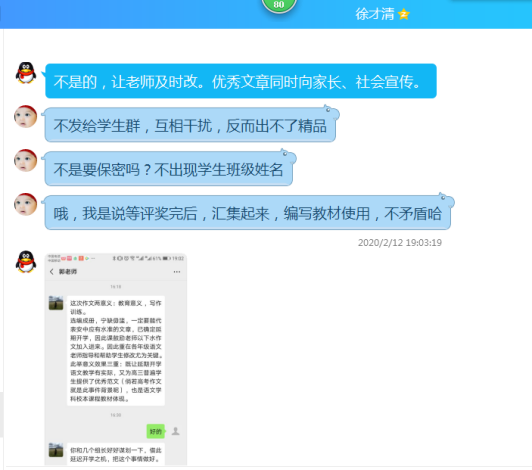Screen dimensions: 532x470
Task: Click baby avatar beside 不发给学生群 message
Action: pos(25,116)
